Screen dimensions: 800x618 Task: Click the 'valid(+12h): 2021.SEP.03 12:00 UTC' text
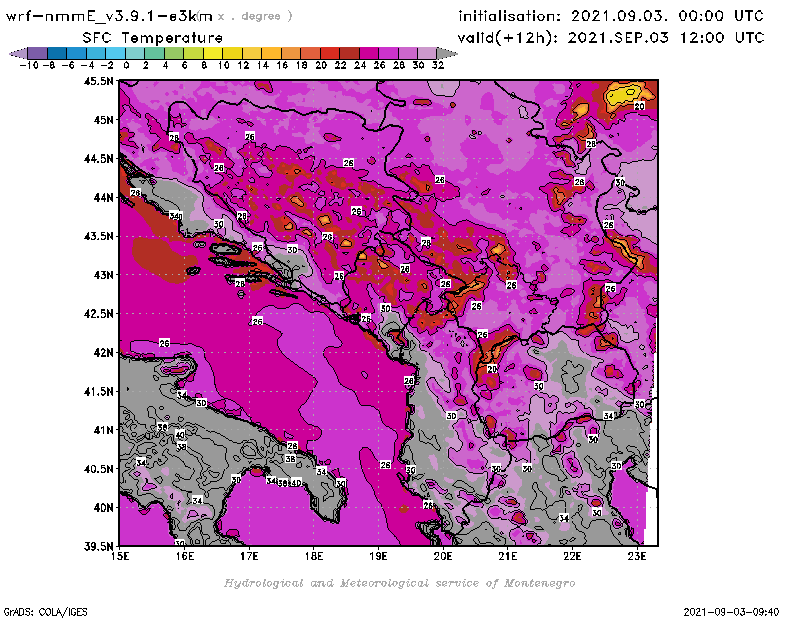(611, 38)
